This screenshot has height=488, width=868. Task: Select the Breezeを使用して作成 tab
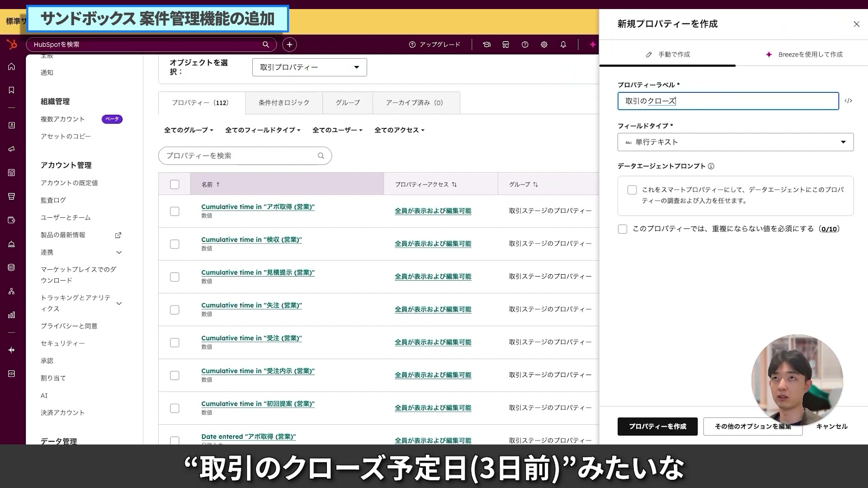tap(804, 54)
